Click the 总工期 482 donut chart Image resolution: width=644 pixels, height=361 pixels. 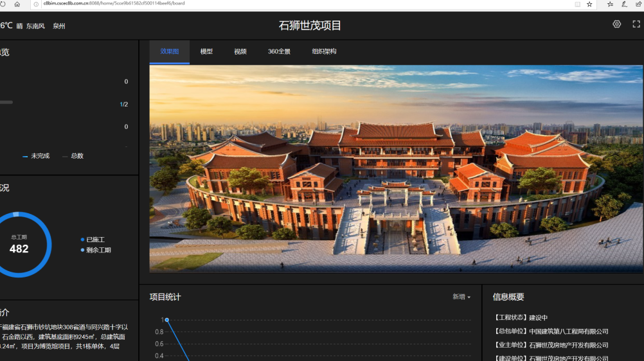coord(19,245)
